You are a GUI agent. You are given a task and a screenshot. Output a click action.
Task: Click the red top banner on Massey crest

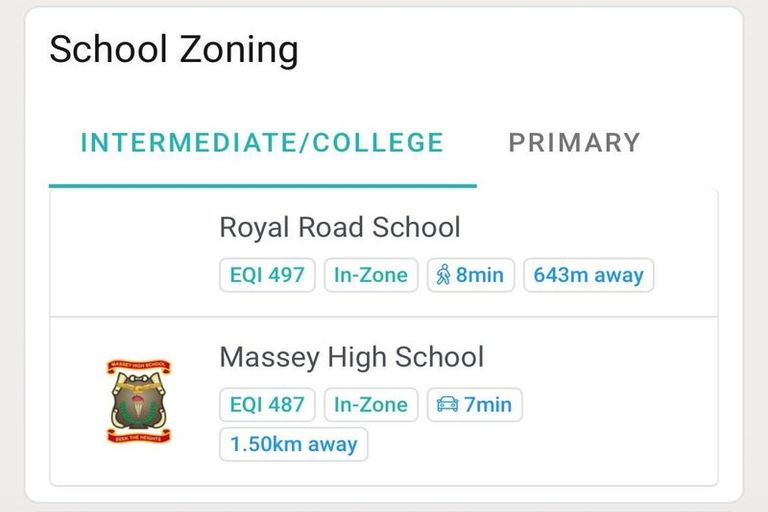139,367
